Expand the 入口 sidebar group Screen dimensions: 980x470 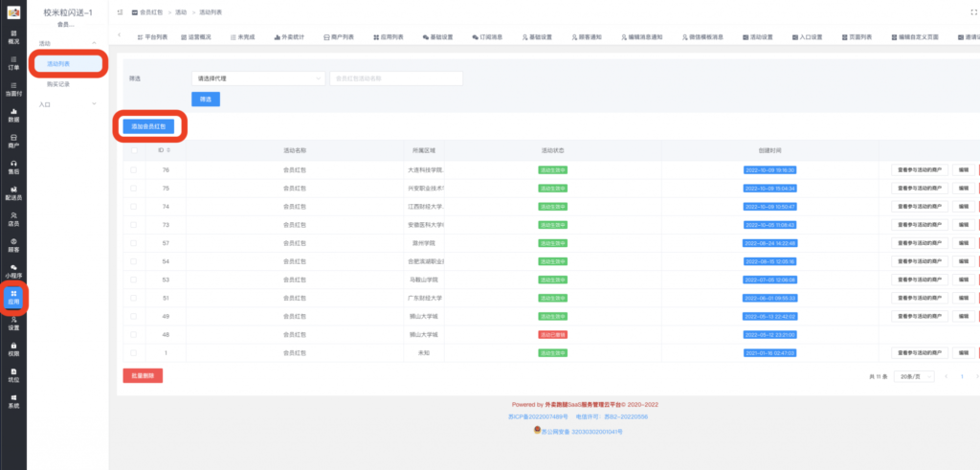click(x=94, y=103)
